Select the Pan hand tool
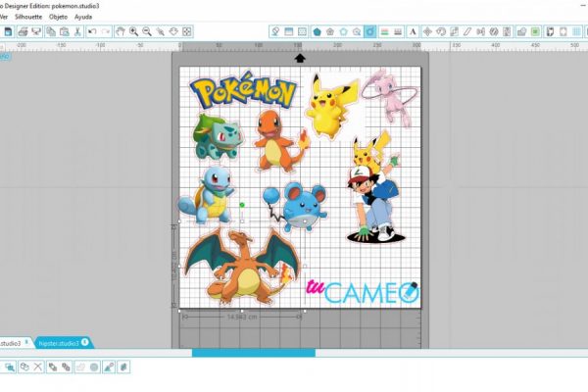The width and height of the screenshot is (588, 392). coord(120,31)
